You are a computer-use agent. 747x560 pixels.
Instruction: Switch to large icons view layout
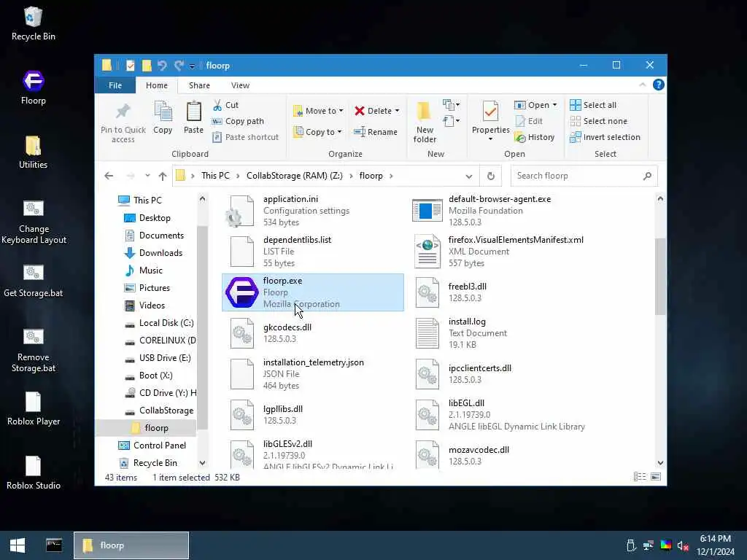pos(656,477)
